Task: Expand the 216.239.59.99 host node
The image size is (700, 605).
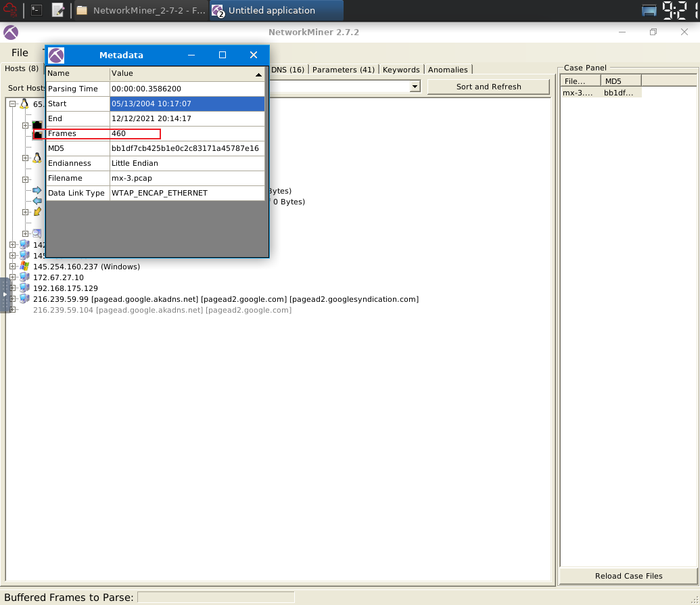Action: [13, 299]
